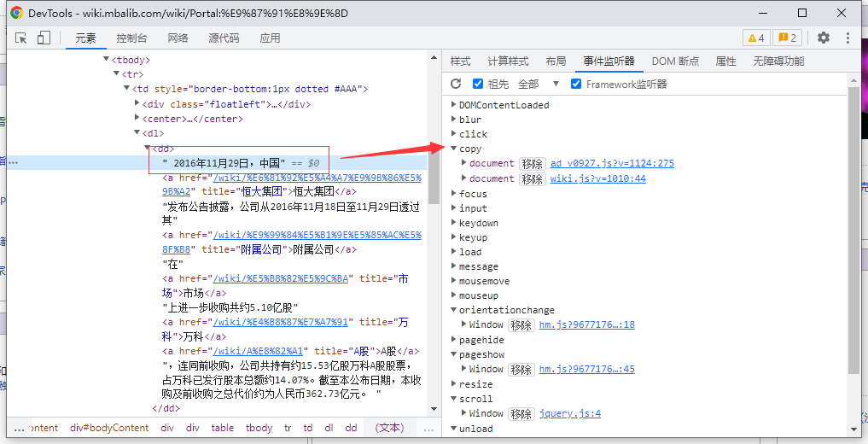Open the 无障碍功能 (Accessibility) pane
Viewport: 868px width, 444px height.
(x=778, y=61)
